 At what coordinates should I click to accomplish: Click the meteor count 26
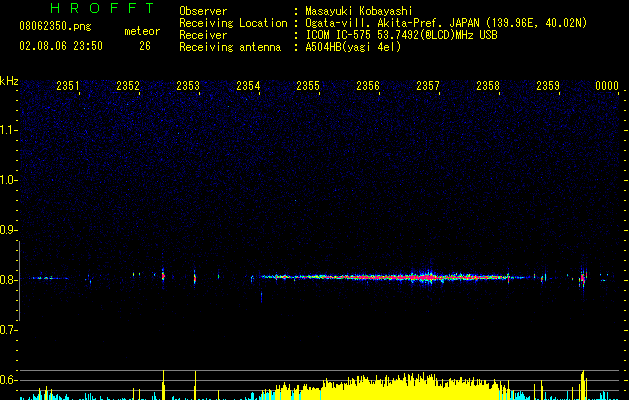pos(145,46)
